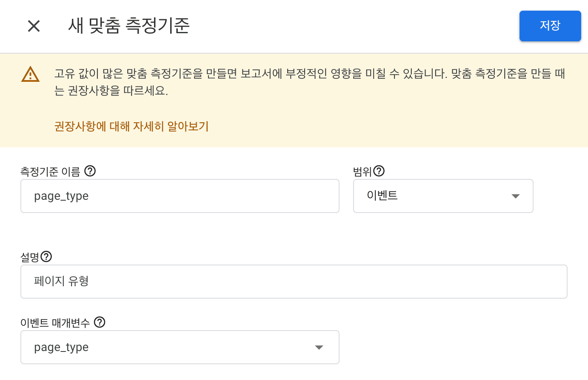Click the disclosure arrow on the parameter field
Viewport: 588px width, 380px height.
click(319, 347)
